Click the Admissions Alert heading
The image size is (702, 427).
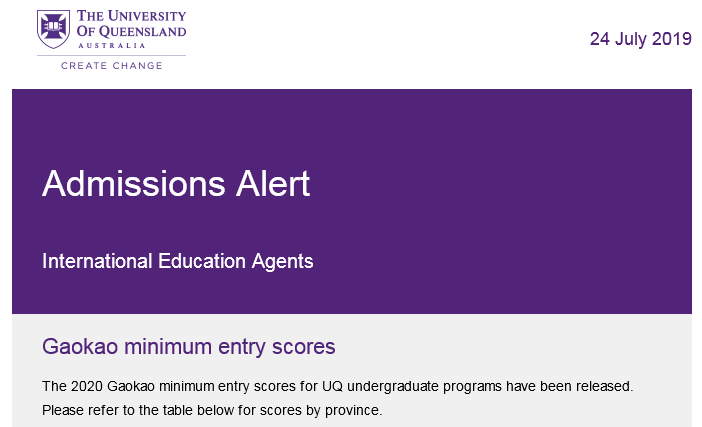pyautogui.click(x=176, y=184)
